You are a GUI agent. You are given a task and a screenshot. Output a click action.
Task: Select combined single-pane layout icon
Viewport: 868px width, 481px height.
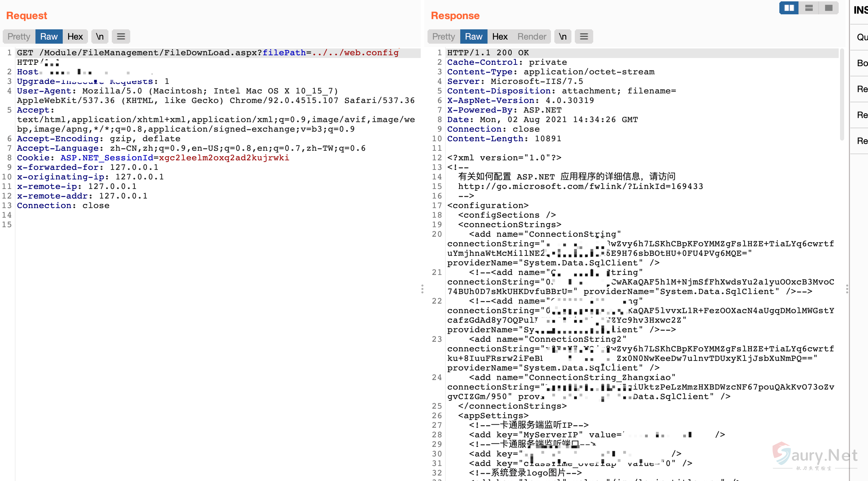tap(828, 8)
